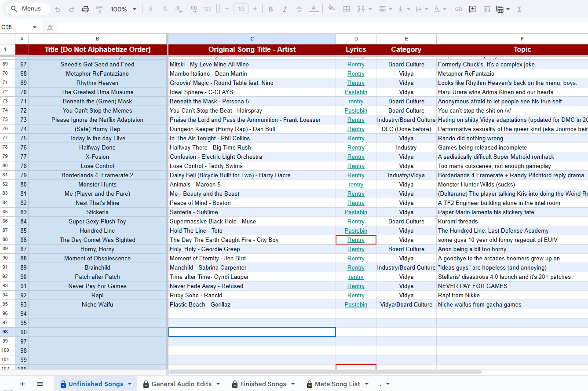Click the Merge cells icon
Viewport: 588px width, 391px height.
pyautogui.click(x=361, y=9)
